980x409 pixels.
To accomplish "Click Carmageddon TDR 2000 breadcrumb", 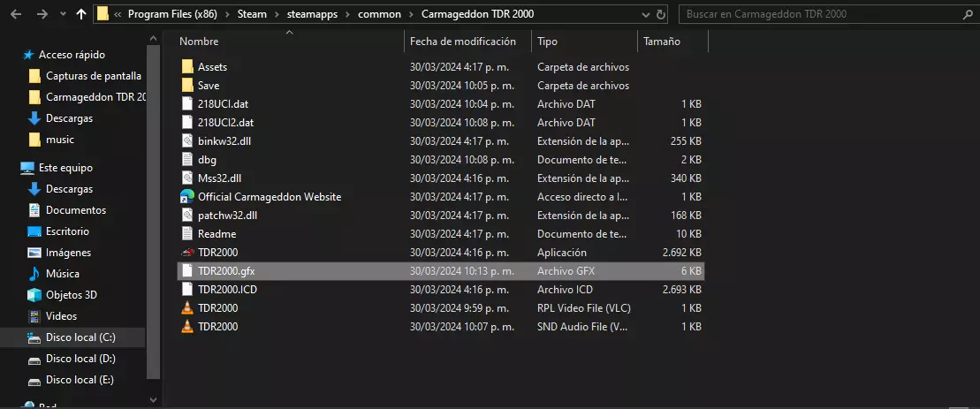I will pos(477,14).
